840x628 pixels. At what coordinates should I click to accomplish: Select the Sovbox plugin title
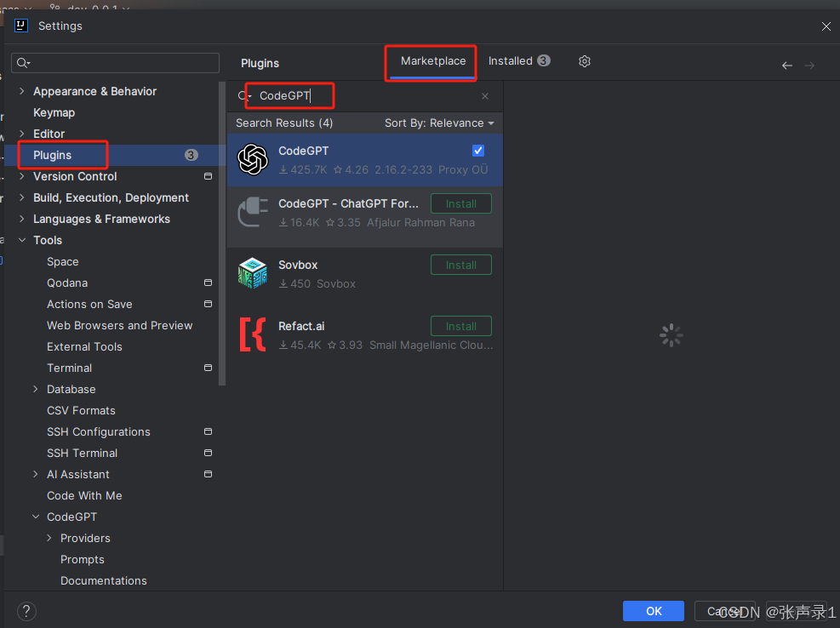298,265
